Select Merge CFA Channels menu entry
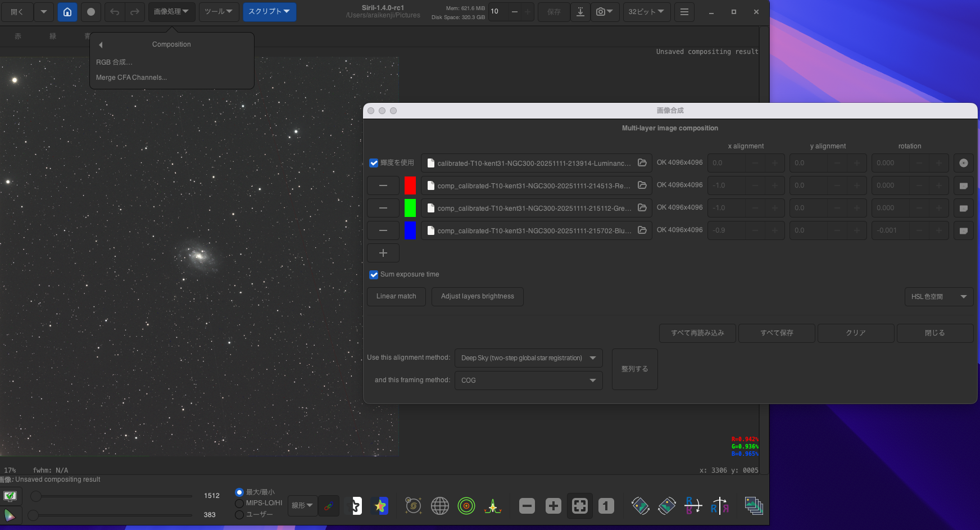 131,78
